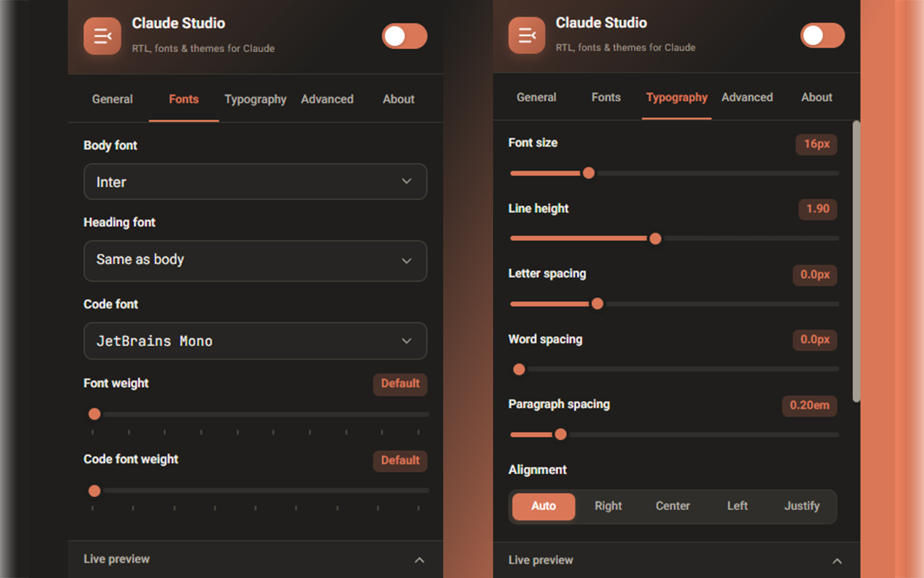This screenshot has height=578, width=924.
Task: Click the "Body font" label
Action: point(110,145)
